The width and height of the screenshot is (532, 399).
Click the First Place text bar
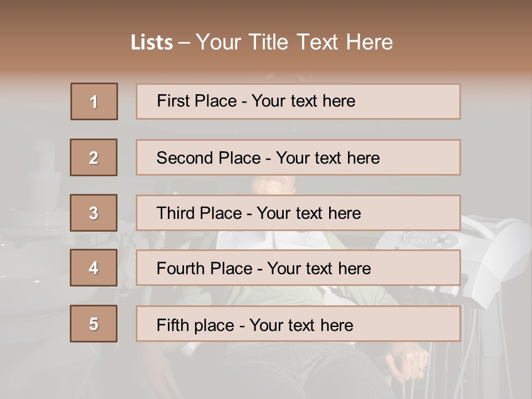298,101
